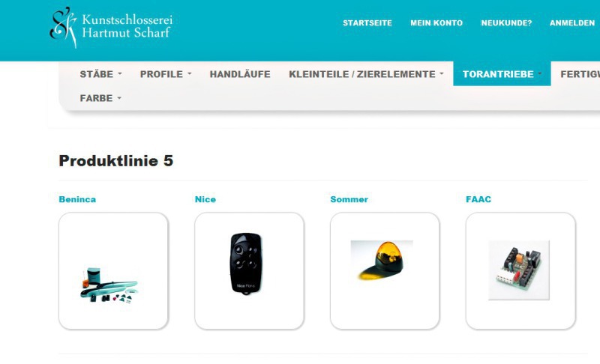Expand the Stäbe dropdown menu
600x364 pixels.
100,74
